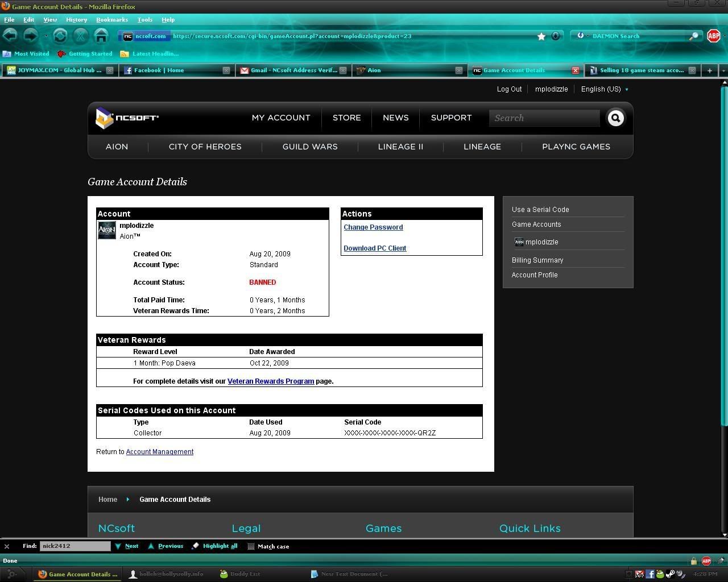Go back with the browser Back arrow

(x=10, y=36)
